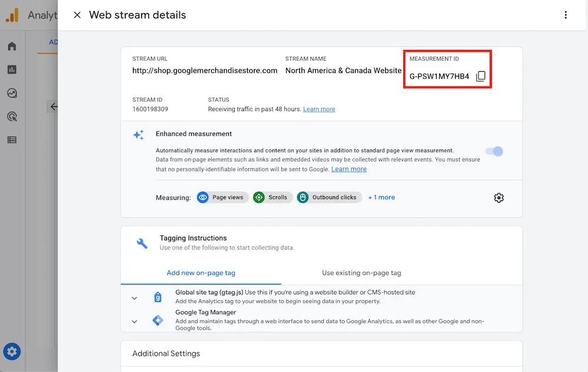Select stream name North America & Canada Website
Image resolution: width=588 pixels, height=372 pixels.
[343, 71]
